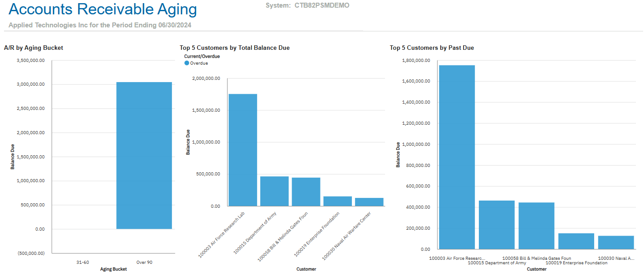Click the A/R by Aging Bucket chart title
The height and width of the screenshot is (280, 644).
[x=33, y=48]
